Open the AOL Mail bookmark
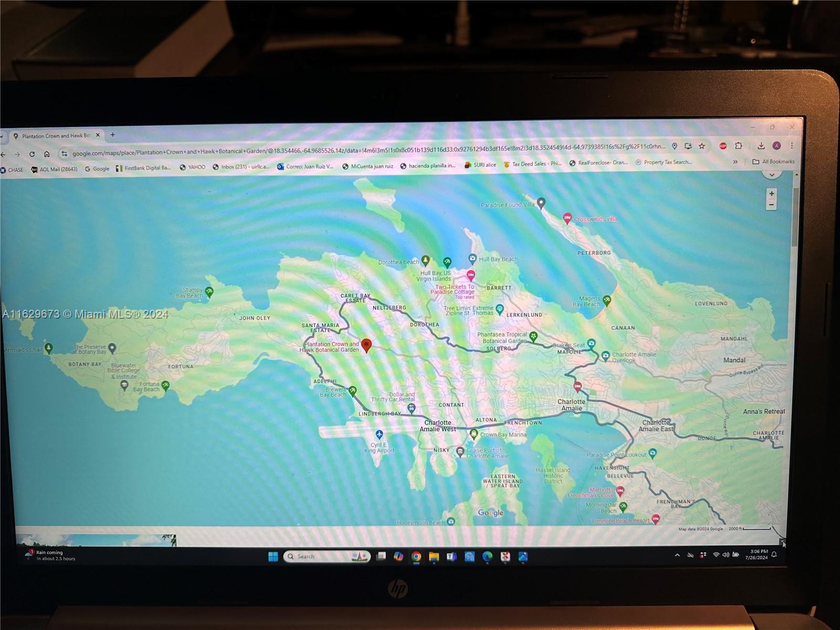Viewport: 840px width, 630px height. (x=55, y=169)
